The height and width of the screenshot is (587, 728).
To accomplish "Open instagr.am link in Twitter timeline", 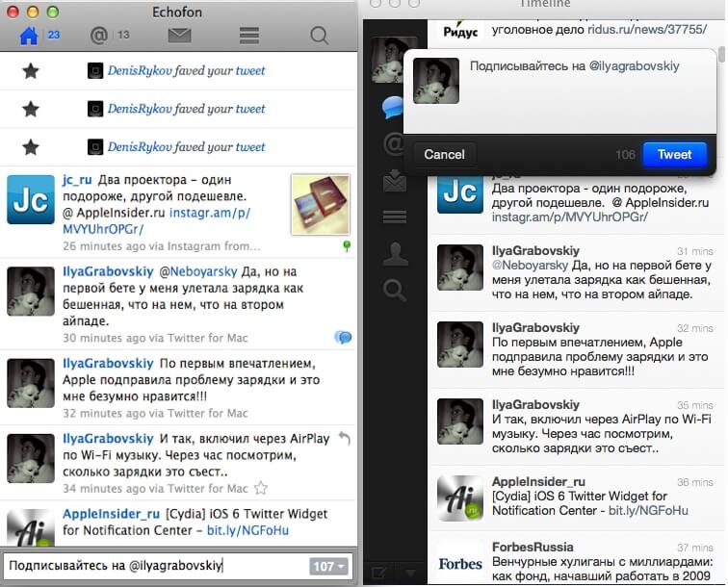I will (x=570, y=217).
